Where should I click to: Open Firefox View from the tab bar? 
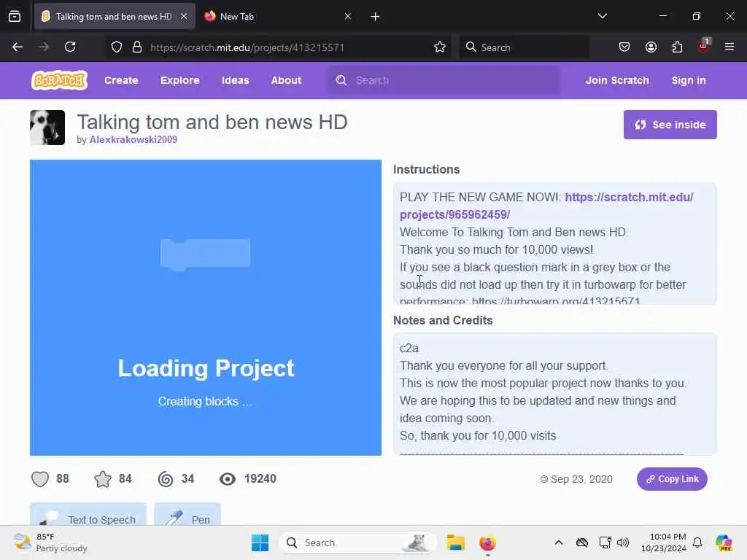point(15,16)
